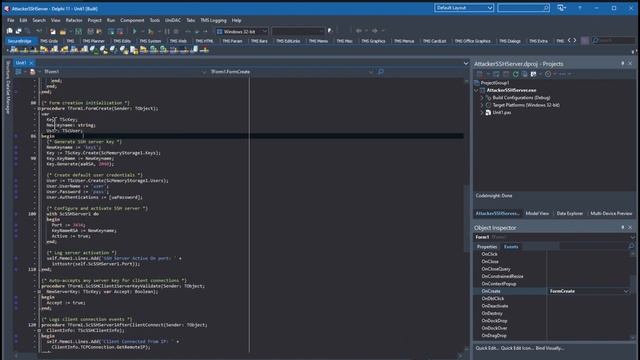Collapse the AttackerSSHServer.exe project node
Screen dimensions: 640x360
point(476,90)
